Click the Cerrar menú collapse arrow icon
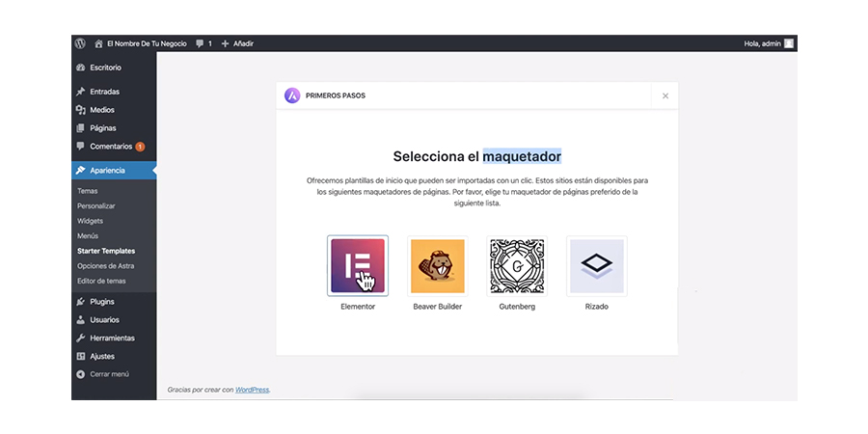 click(80, 374)
